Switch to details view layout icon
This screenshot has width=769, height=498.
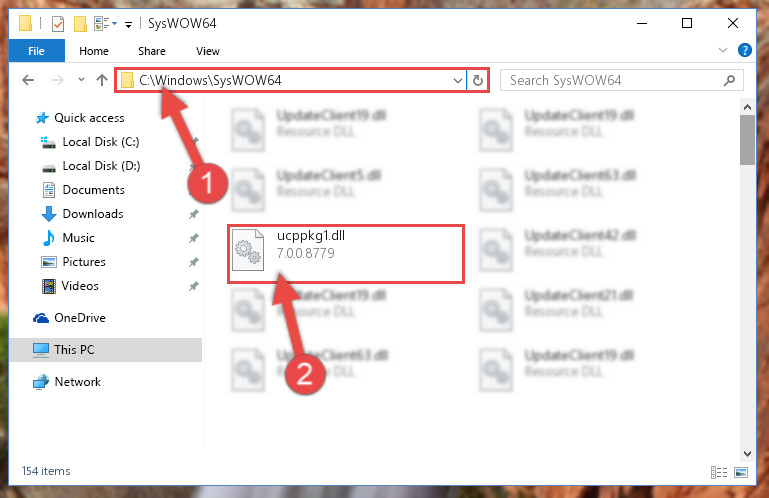point(718,472)
